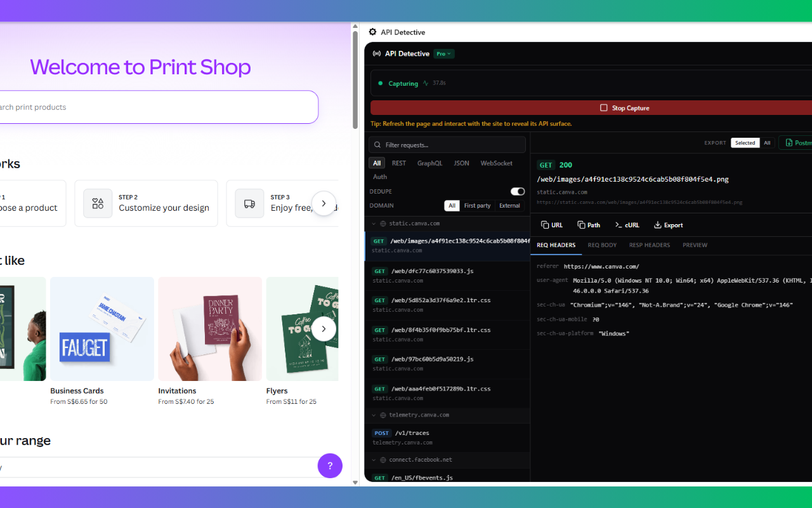Set domain filter to First party
Image resolution: width=812 pixels, height=508 pixels.
(478, 206)
